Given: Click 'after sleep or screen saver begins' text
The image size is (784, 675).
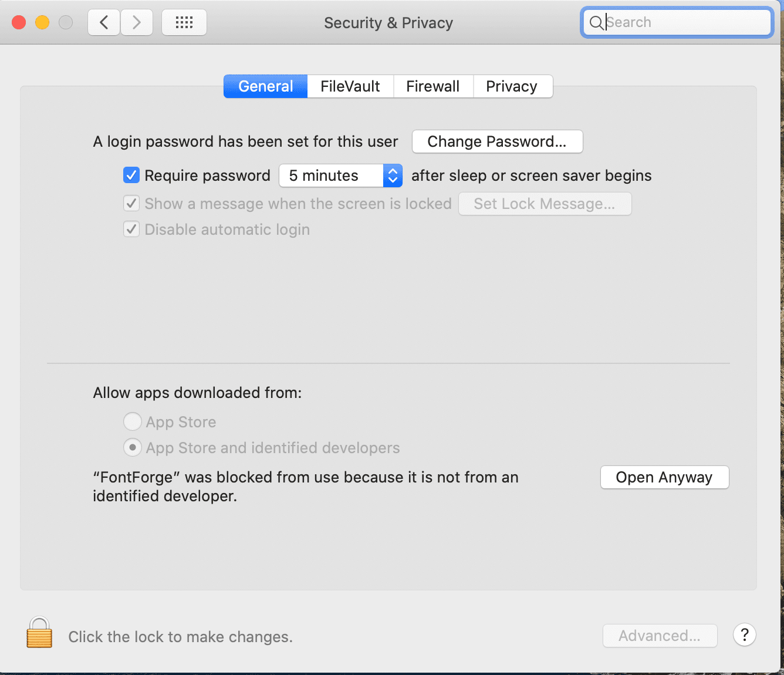Looking at the screenshot, I should [532, 176].
